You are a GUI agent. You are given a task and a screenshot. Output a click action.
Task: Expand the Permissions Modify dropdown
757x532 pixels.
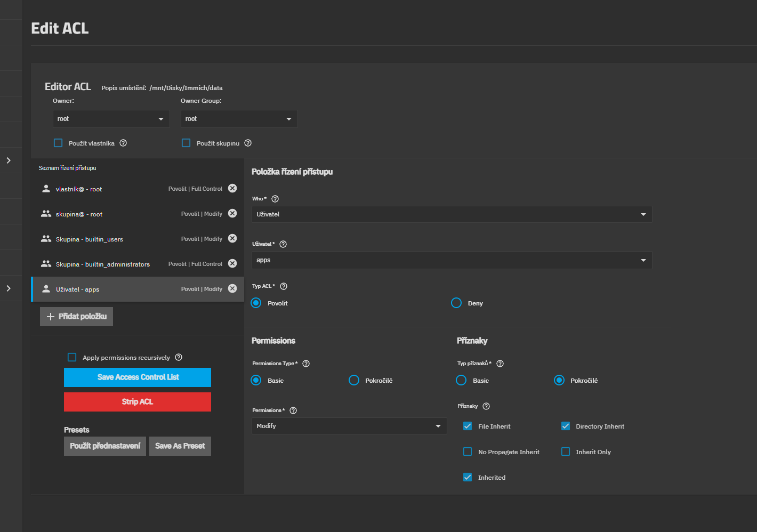(349, 426)
